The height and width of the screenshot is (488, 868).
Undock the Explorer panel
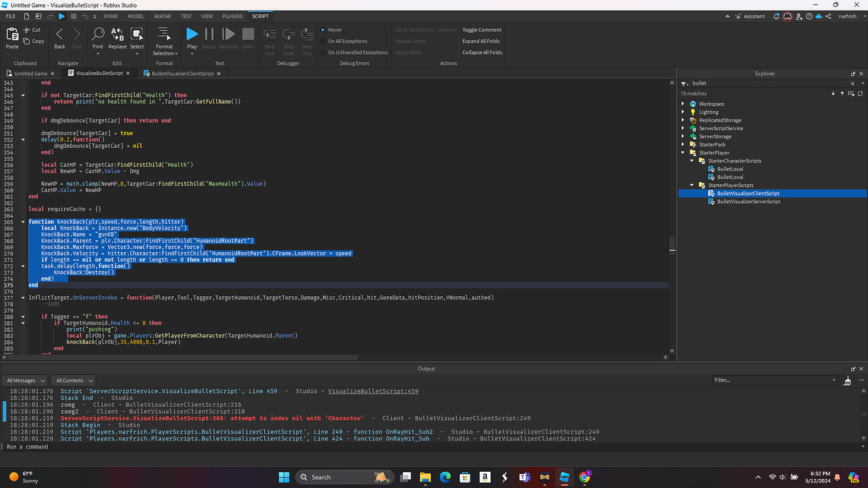[854, 74]
